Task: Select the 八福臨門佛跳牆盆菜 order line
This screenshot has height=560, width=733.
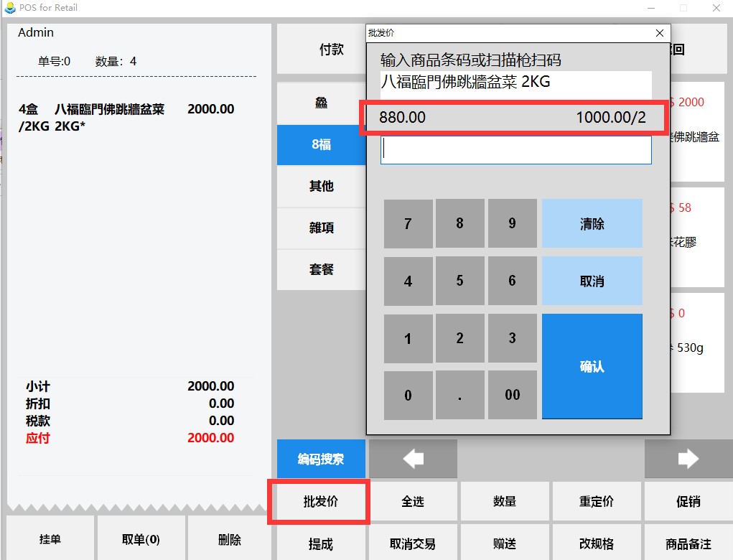Action: click(127, 117)
